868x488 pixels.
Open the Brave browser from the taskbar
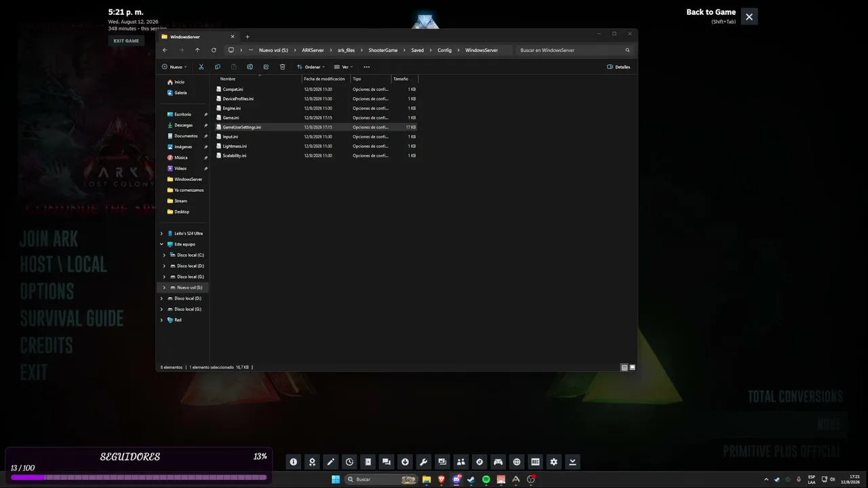[441, 479]
